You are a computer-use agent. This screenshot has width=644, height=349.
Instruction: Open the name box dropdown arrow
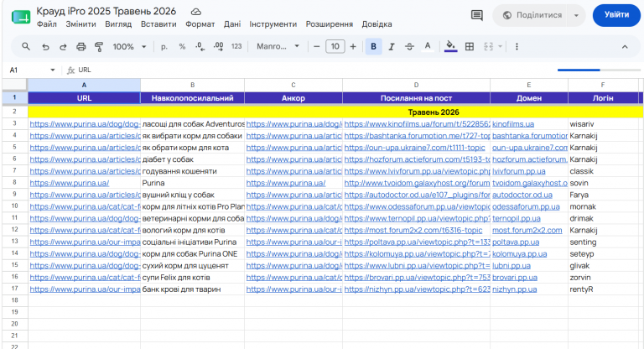click(x=53, y=70)
